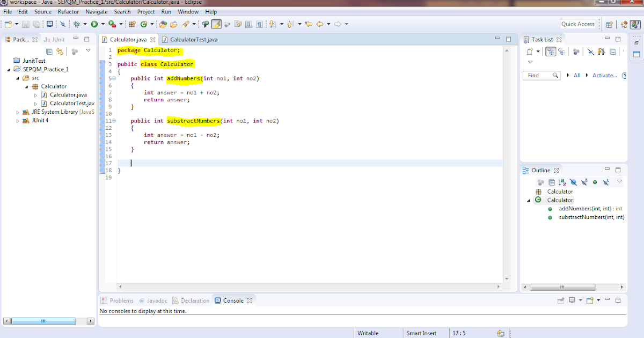Enable Categorized presentation in the Task List
Viewport: 644px width, 338px height.
click(x=551, y=52)
